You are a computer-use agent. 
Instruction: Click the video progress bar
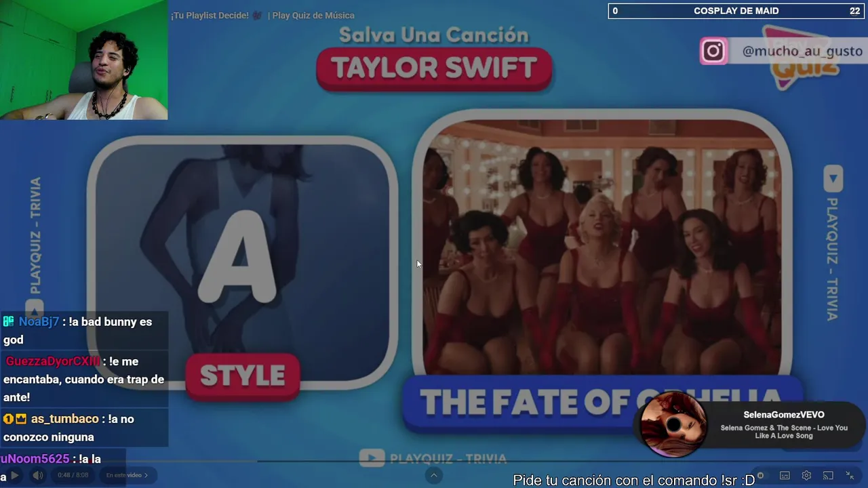434,462
